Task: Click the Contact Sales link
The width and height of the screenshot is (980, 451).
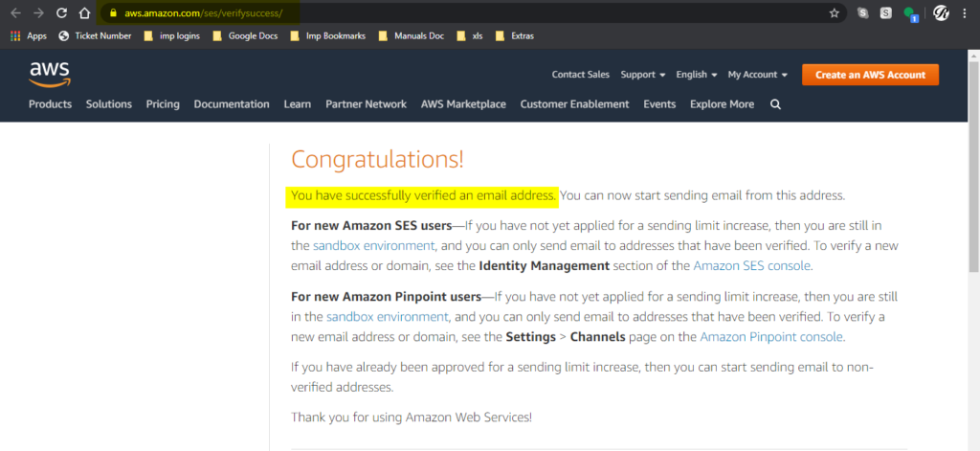Action: tap(581, 75)
